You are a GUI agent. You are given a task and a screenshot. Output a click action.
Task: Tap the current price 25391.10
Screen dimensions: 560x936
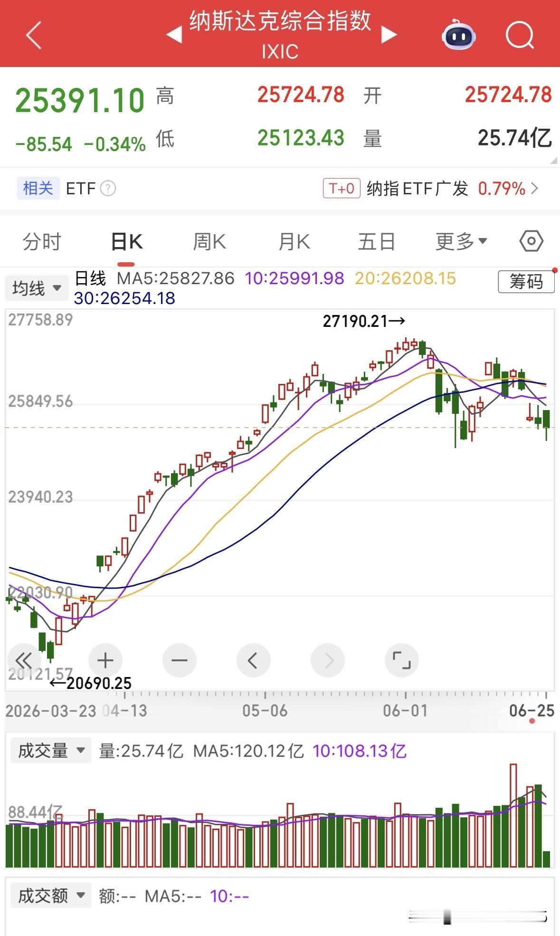80,101
